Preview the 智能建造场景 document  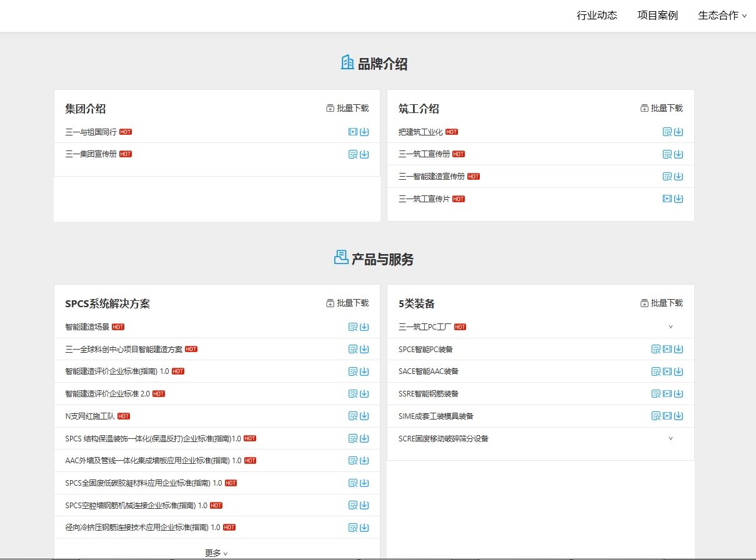353,327
